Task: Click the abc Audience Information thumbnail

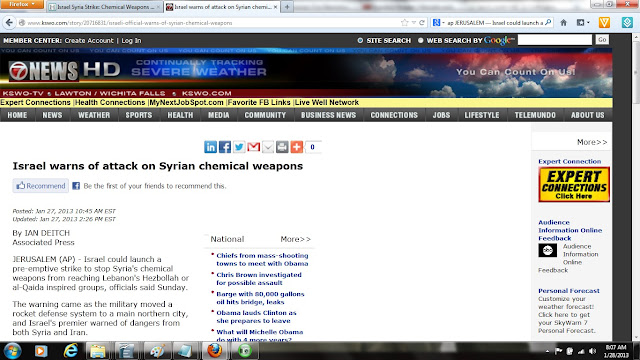Action: point(547,250)
